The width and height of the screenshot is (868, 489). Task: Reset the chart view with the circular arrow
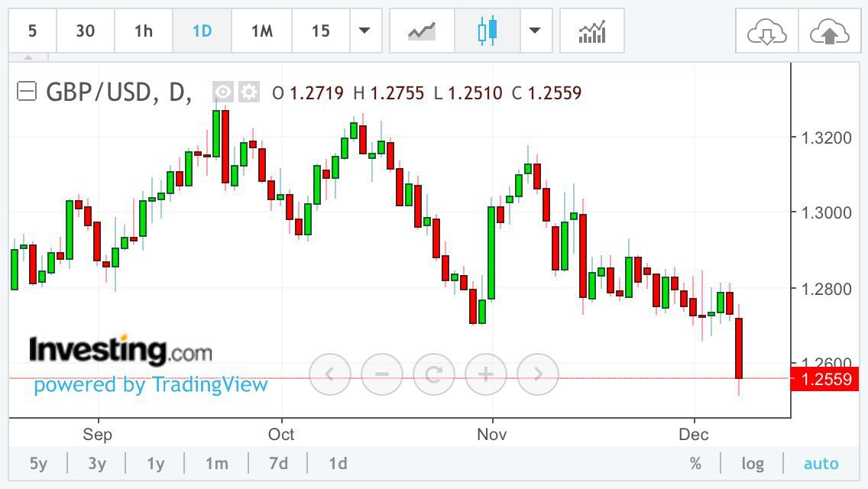434,374
